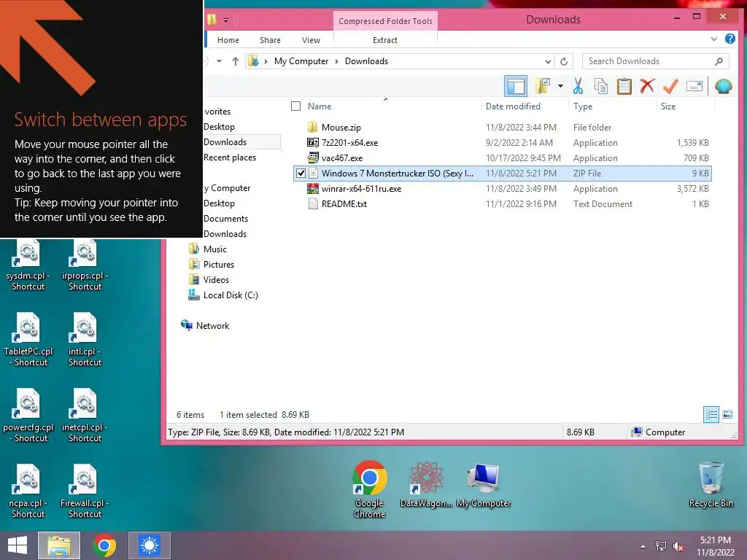Screen dimensions: 747x560
Task: Select the vac467.exe file
Action: tap(503, 158)
